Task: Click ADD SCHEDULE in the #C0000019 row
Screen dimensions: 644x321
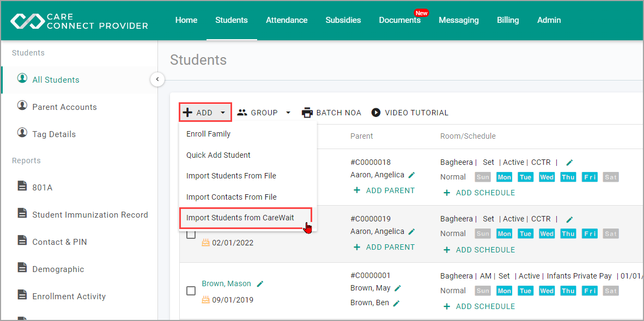Action: (479, 250)
